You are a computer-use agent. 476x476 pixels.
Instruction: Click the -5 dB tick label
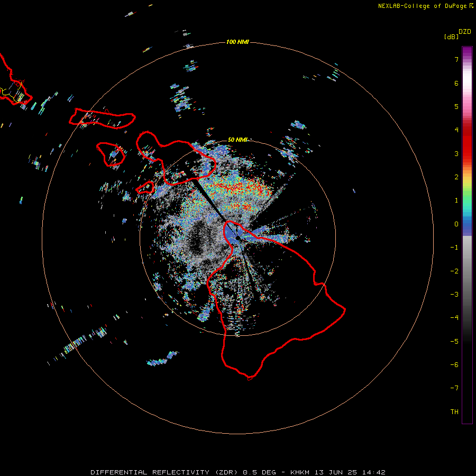tap(454, 342)
